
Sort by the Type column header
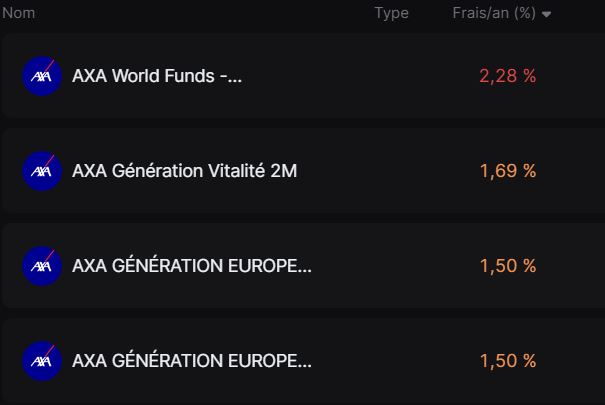[x=392, y=14]
